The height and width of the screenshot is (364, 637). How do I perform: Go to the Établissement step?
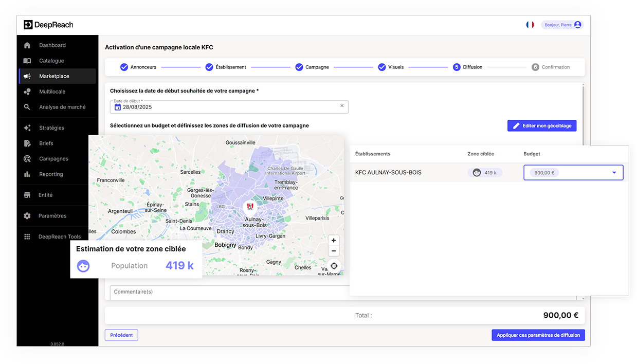(226, 67)
